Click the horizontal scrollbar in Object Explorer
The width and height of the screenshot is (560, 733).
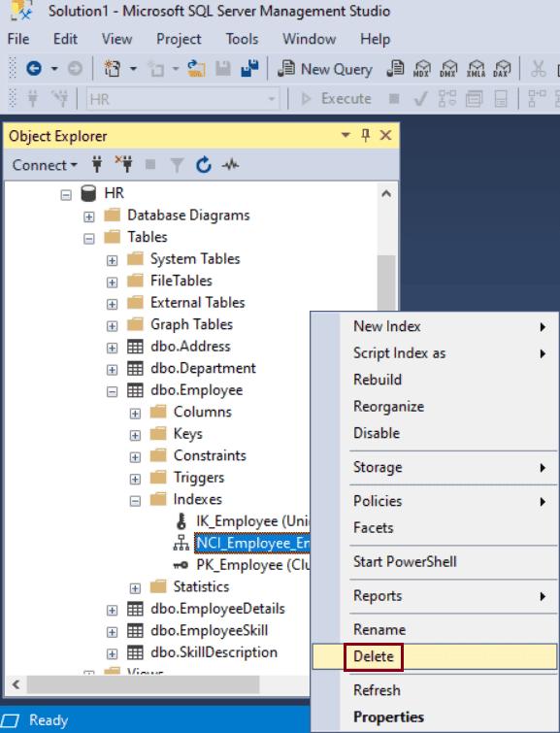(144, 684)
